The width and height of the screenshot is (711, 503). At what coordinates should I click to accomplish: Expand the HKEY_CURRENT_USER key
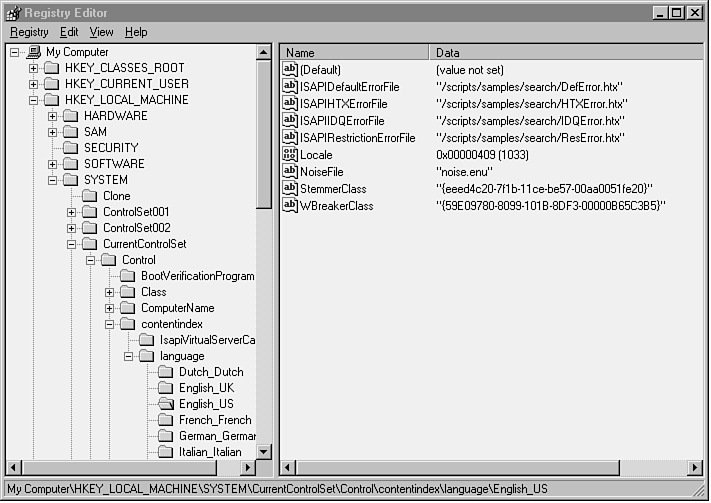[x=33, y=84]
